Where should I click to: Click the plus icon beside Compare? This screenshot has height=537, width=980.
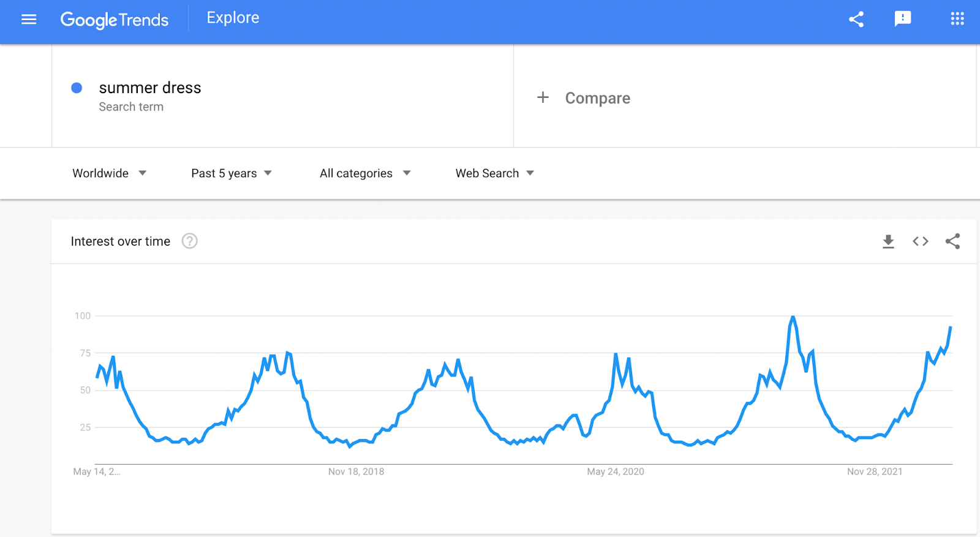tap(543, 97)
